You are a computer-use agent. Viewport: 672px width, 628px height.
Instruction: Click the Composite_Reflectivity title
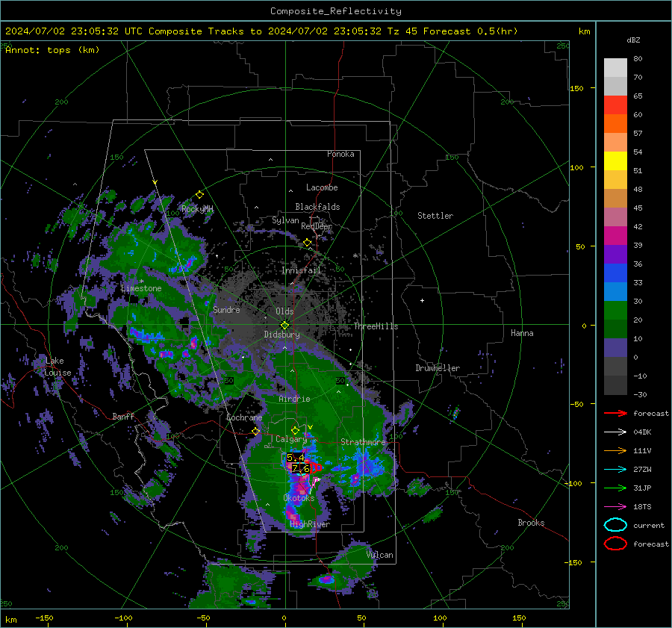pos(335,11)
